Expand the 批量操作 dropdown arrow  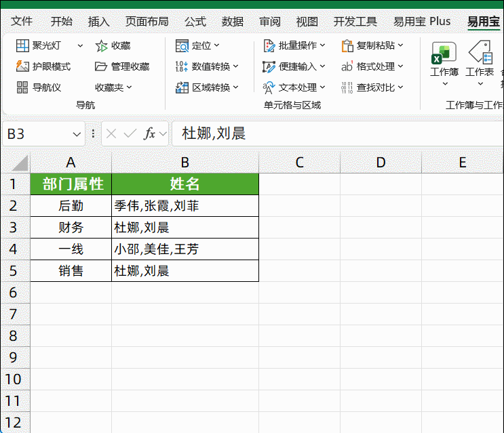(322, 45)
